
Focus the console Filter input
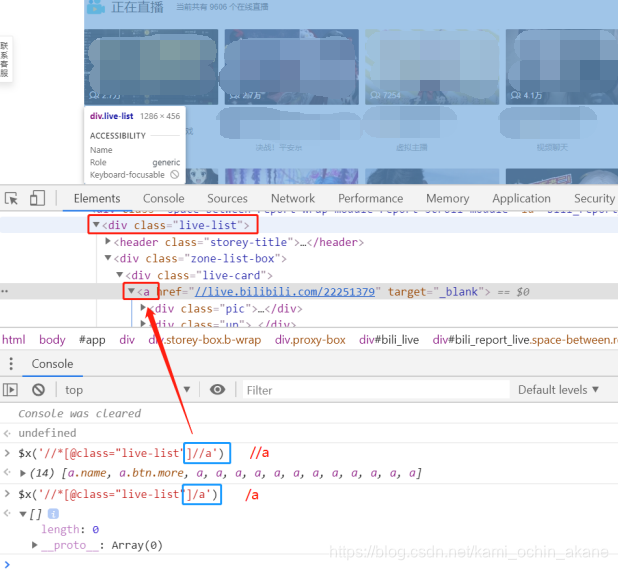coord(376,390)
